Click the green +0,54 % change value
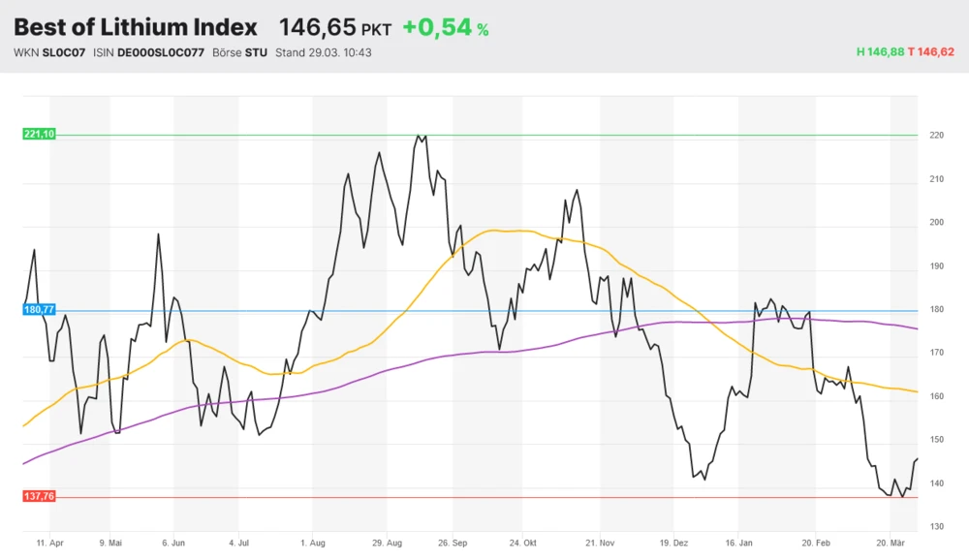The image size is (969, 560). click(437, 26)
